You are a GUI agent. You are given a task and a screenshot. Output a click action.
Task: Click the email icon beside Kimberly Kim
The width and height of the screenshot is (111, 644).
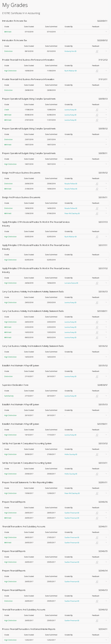[x=76, y=51]
